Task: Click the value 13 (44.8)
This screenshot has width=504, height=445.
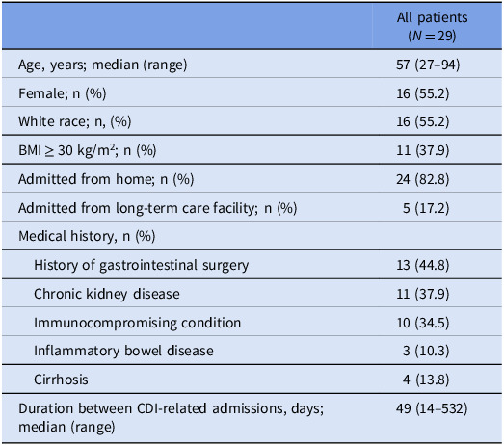Action: point(423,265)
